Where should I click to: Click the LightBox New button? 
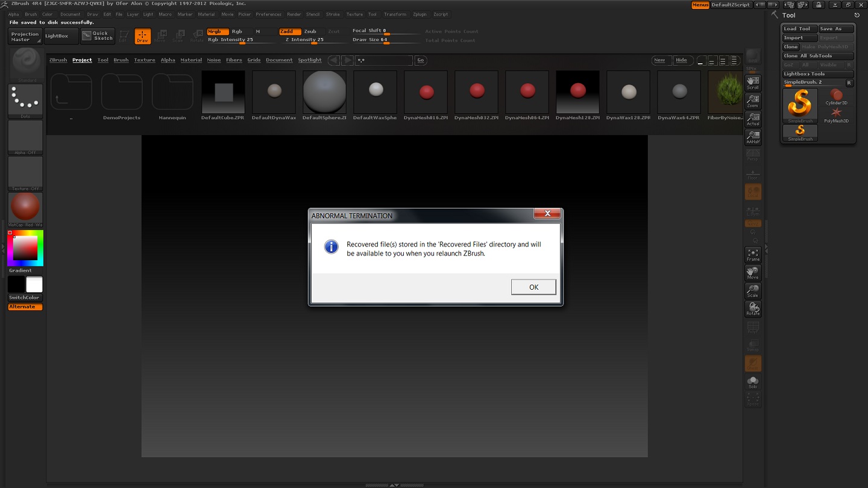(x=660, y=60)
